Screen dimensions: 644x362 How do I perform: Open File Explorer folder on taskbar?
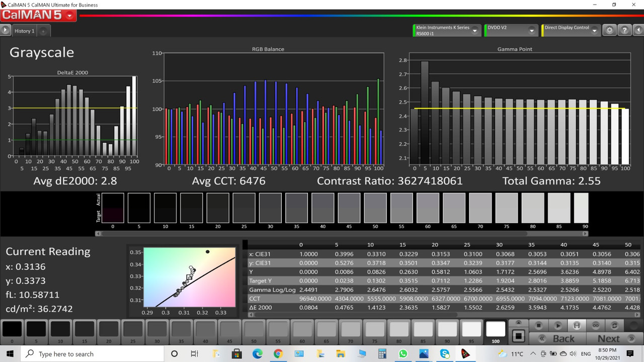click(x=340, y=354)
